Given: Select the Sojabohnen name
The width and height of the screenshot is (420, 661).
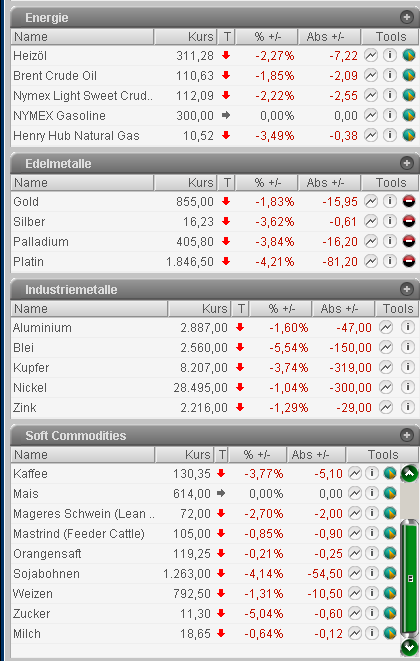Looking at the screenshot, I should (46, 574).
